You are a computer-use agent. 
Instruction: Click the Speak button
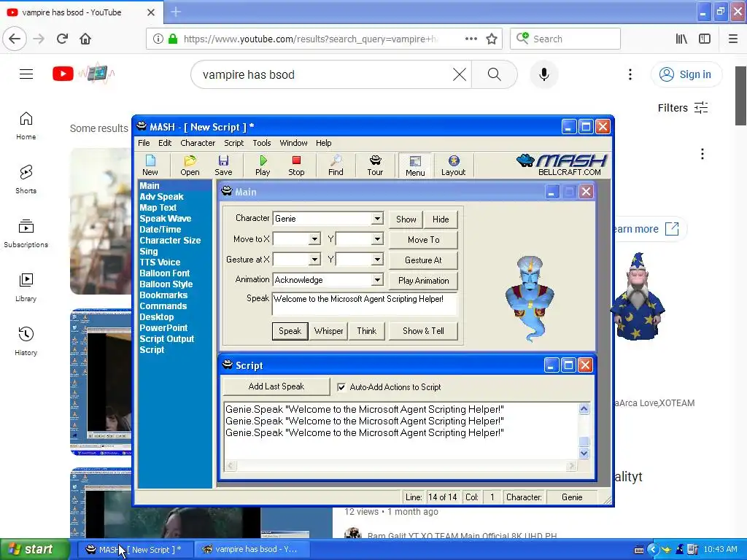290,331
